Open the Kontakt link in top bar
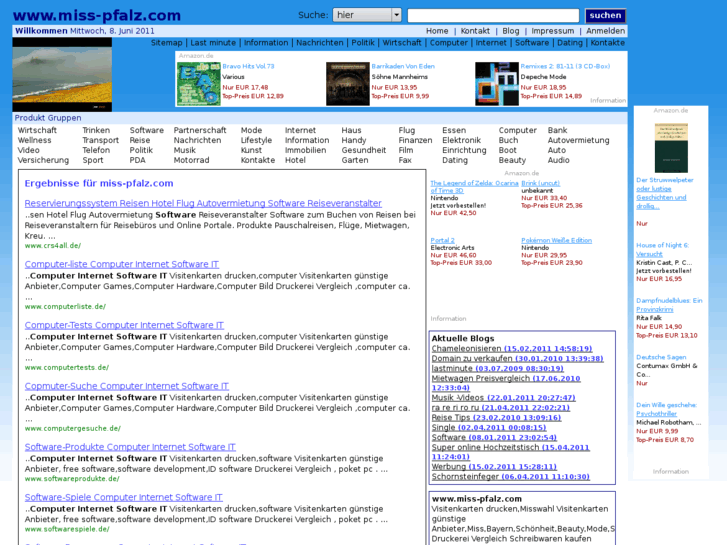727x545 pixels. coord(475,31)
